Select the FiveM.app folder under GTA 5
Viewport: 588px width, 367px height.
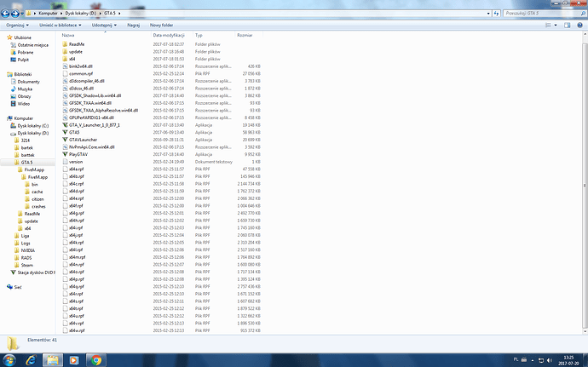click(34, 169)
